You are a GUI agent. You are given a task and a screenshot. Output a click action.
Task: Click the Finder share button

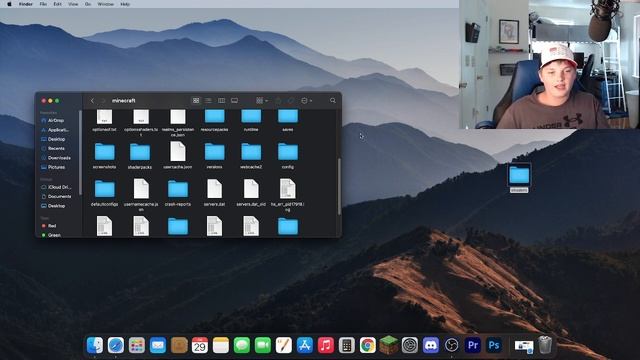coord(278,100)
